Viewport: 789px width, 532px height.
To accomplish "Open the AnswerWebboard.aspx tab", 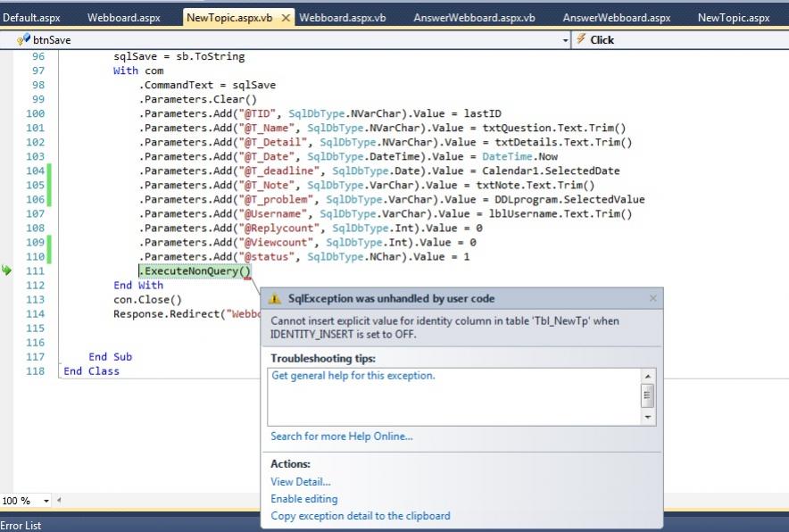I will (x=617, y=18).
